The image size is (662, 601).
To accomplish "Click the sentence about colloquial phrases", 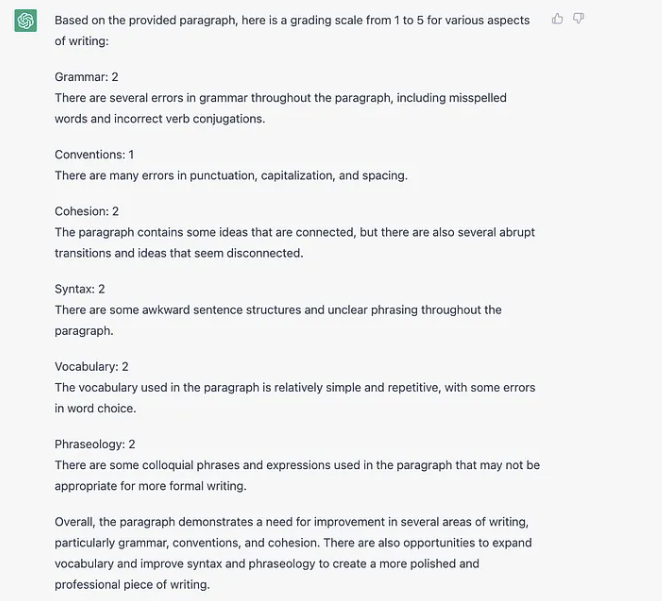I will click(x=296, y=465).
